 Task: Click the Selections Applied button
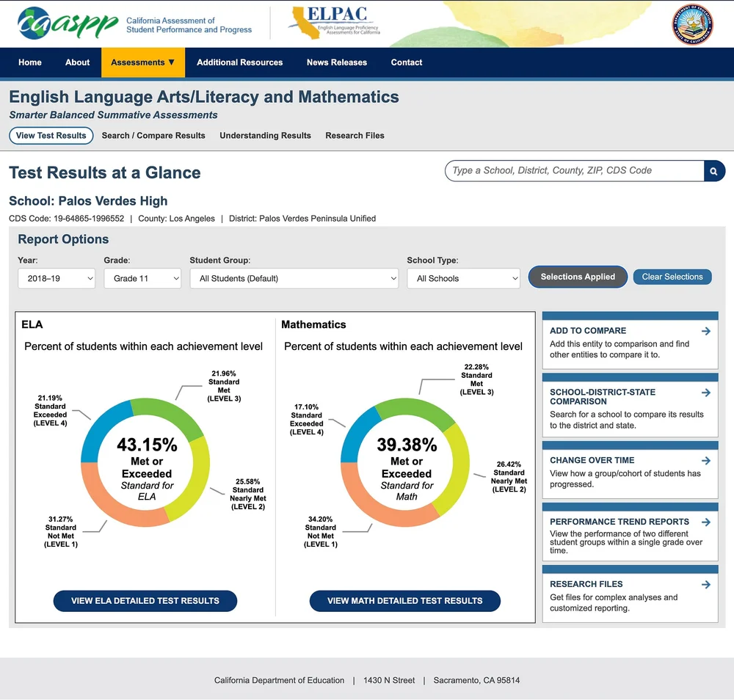578,277
